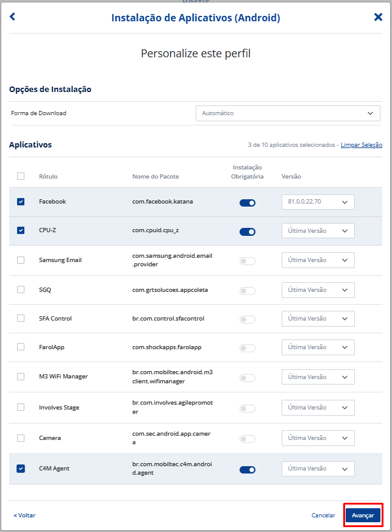Check the FarolApp checkbox

21,347
